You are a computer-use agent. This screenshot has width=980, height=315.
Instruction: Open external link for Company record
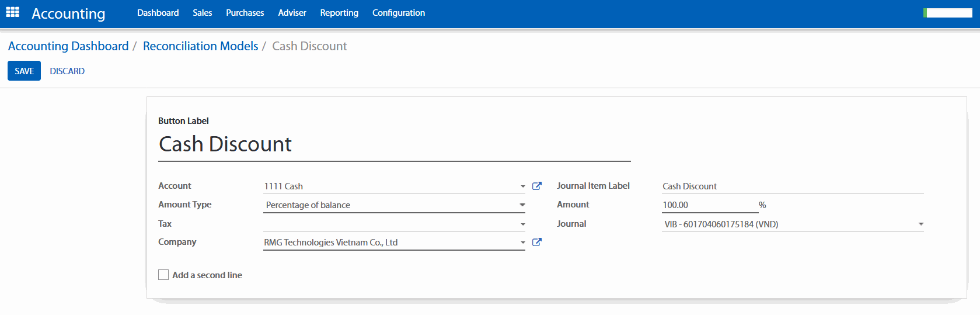537,242
